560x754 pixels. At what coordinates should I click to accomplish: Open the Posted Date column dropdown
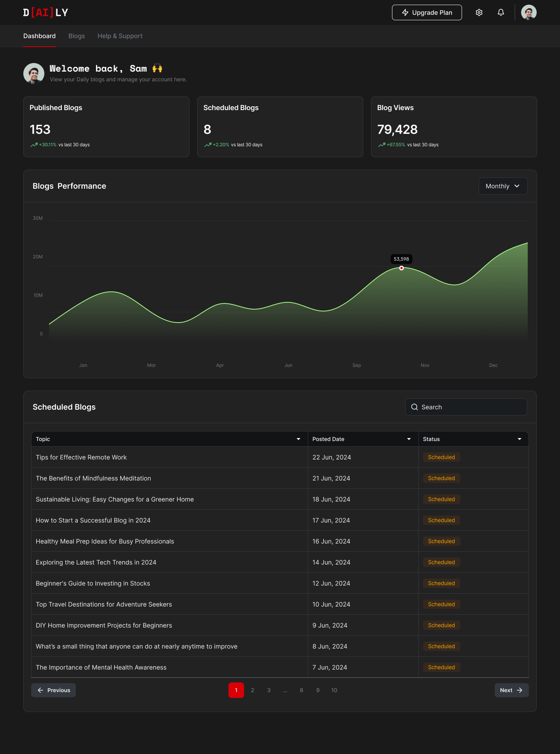pyautogui.click(x=409, y=439)
